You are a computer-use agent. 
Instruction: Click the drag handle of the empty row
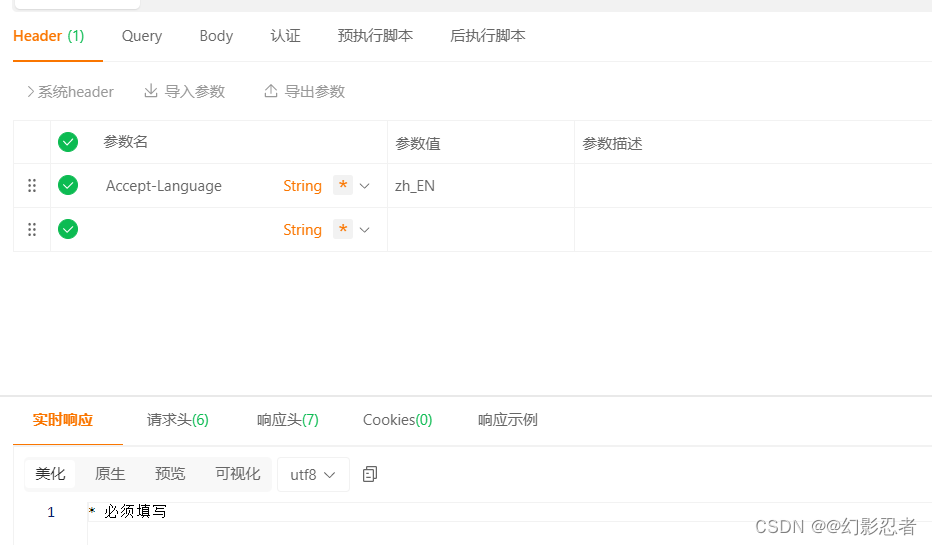click(32, 229)
